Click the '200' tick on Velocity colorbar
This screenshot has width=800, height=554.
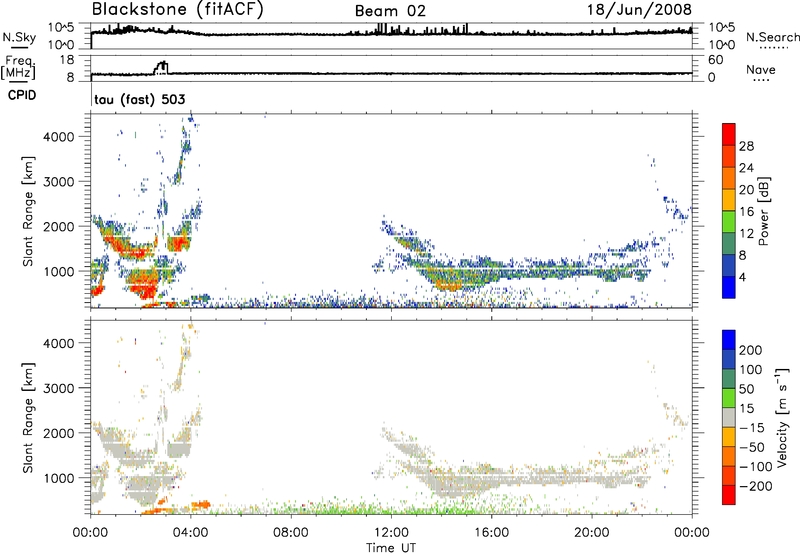[751, 350]
